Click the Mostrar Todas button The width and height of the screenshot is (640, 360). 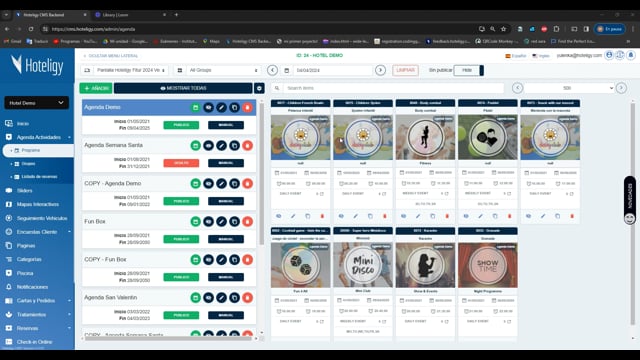click(x=183, y=88)
